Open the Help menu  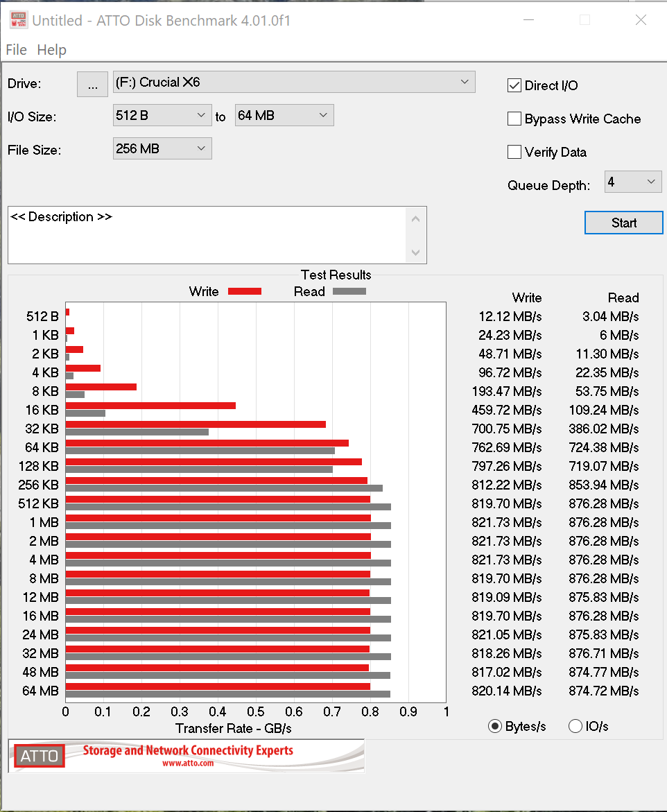coord(52,50)
